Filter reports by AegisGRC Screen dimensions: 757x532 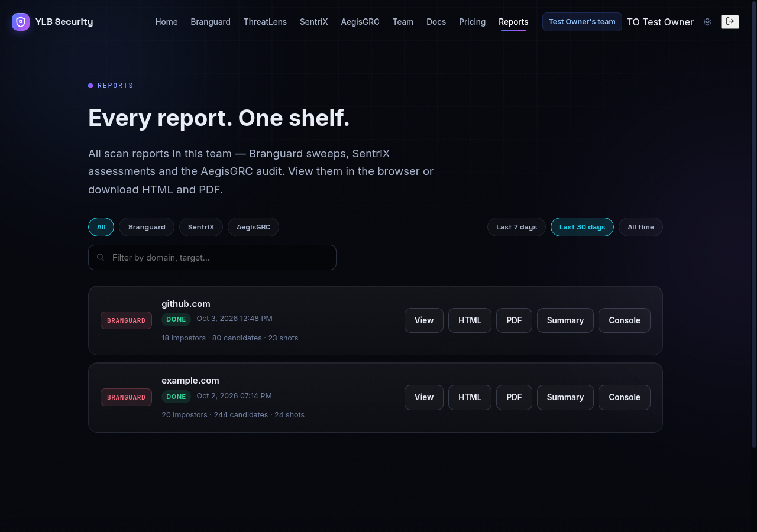pos(253,227)
